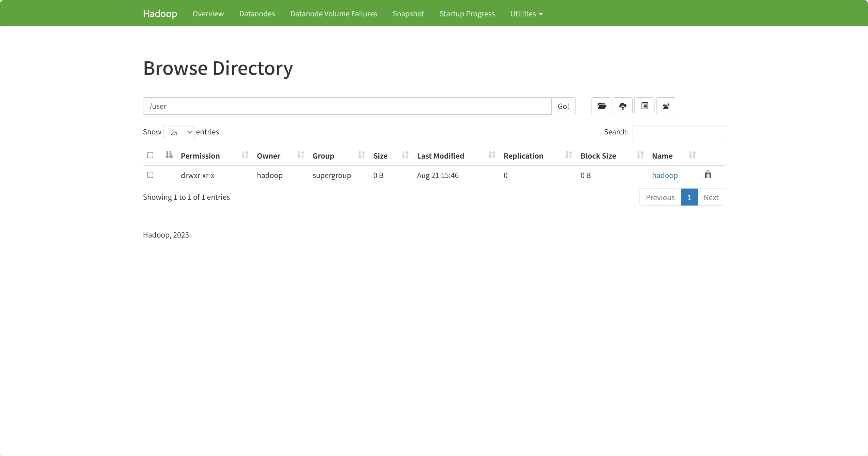Screen dimensions: 868x456
Task: Select page 1 in pagination
Action: coord(689,197)
